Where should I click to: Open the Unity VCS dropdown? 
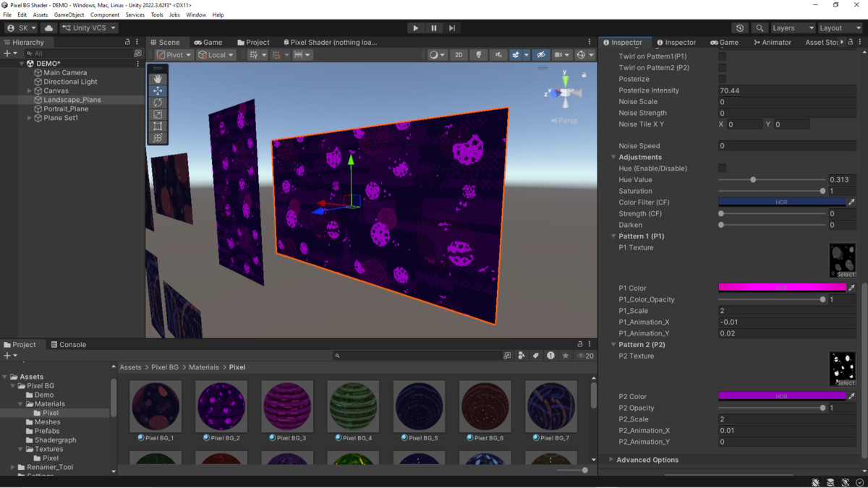[x=88, y=28]
